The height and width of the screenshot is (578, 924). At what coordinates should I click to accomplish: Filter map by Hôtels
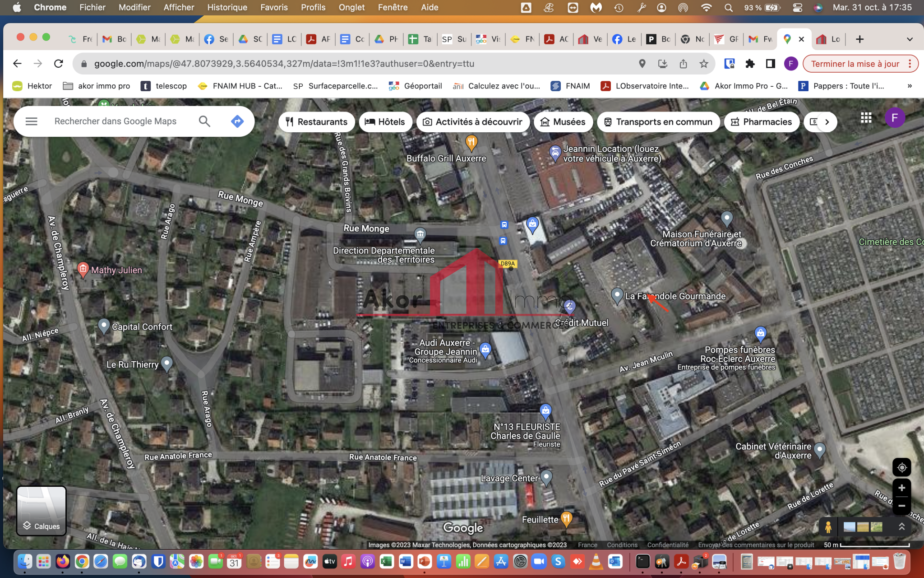tap(385, 122)
